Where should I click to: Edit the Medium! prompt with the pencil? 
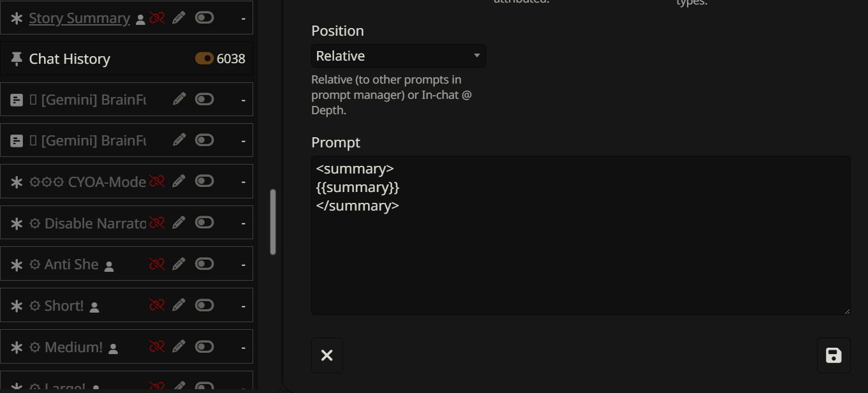tap(179, 346)
